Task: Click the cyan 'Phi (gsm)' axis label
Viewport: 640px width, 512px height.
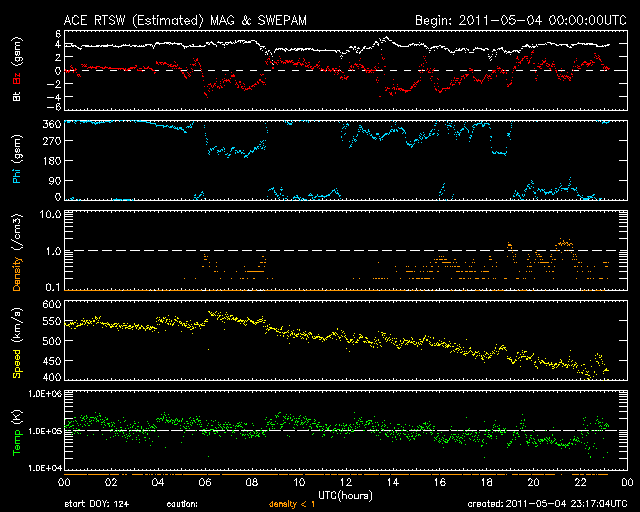Action: click(17, 160)
